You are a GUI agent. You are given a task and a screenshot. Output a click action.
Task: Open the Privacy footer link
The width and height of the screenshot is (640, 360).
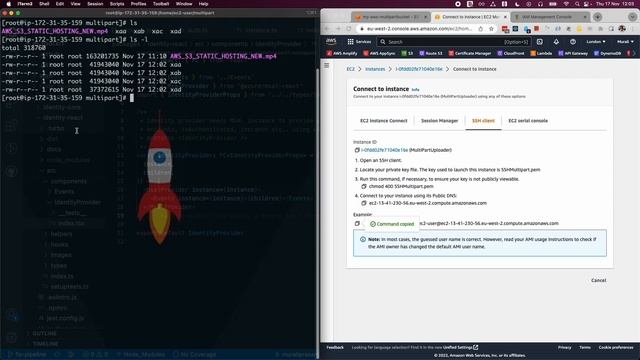pyautogui.click(x=564, y=347)
